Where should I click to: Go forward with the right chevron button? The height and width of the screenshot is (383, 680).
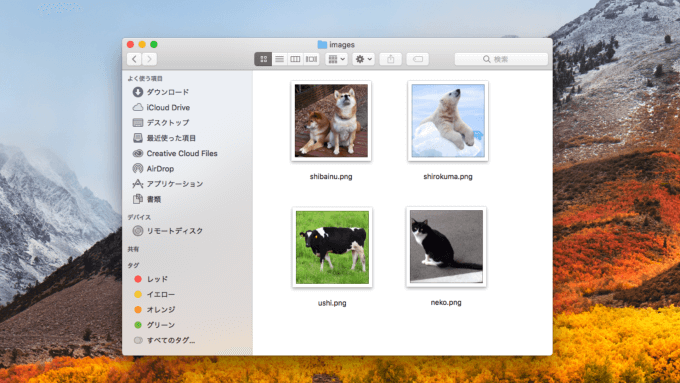tap(150, 59)
